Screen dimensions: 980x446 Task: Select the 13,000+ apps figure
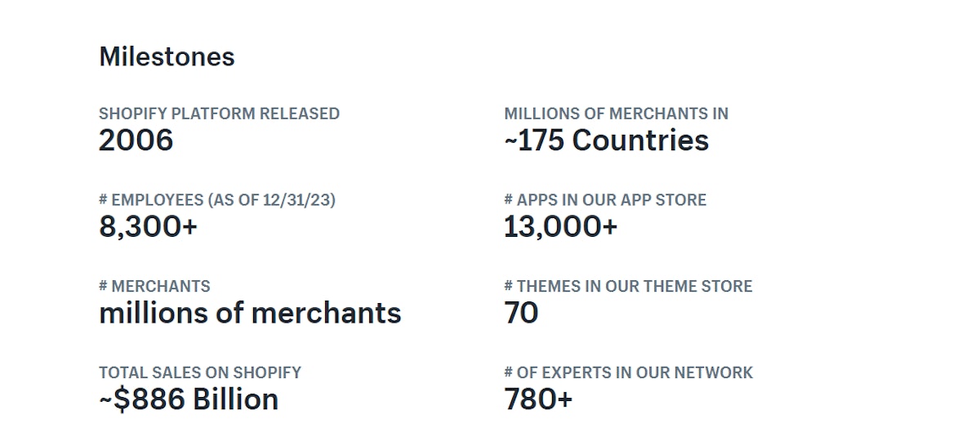pyautogui.click(x=560, y=227)
